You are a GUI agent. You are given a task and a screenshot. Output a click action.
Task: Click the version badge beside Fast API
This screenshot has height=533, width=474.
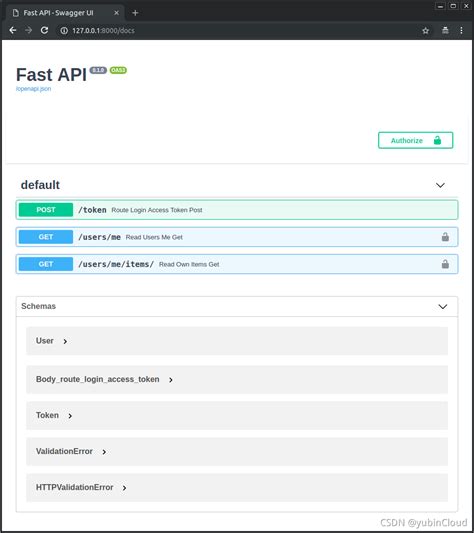tap(98, 70)
